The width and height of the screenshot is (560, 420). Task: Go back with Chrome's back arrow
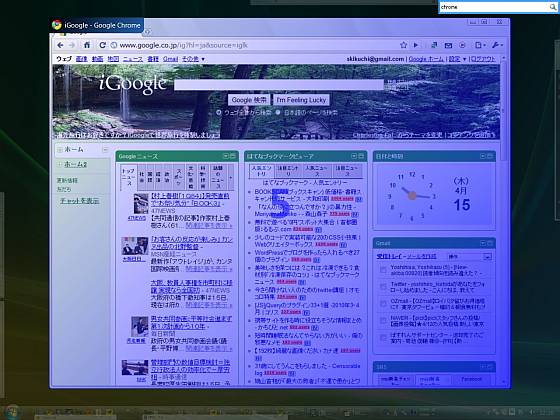60,45
